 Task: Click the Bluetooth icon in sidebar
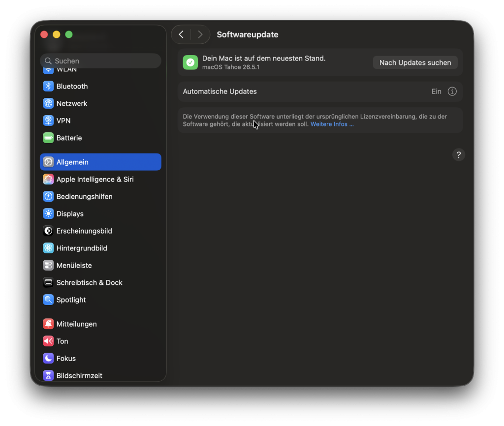[x=48, y=86]
